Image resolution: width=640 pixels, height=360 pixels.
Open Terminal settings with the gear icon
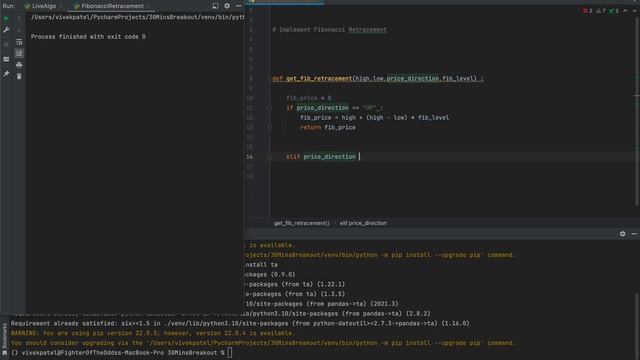[622, 234]
